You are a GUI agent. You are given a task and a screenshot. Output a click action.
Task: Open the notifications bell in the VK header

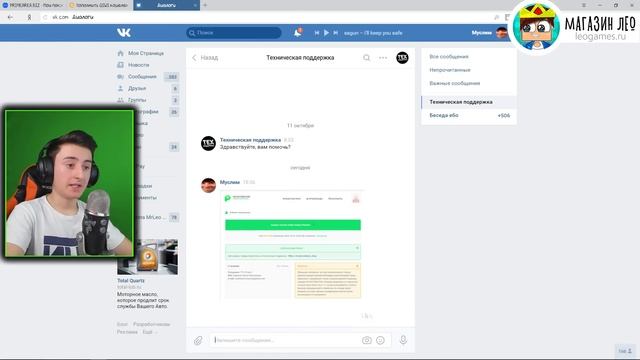(298, 33)
